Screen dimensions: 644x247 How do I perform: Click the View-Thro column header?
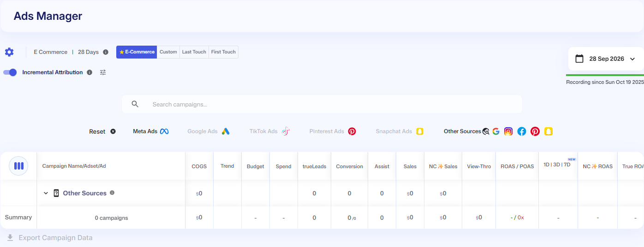(479, 166)
